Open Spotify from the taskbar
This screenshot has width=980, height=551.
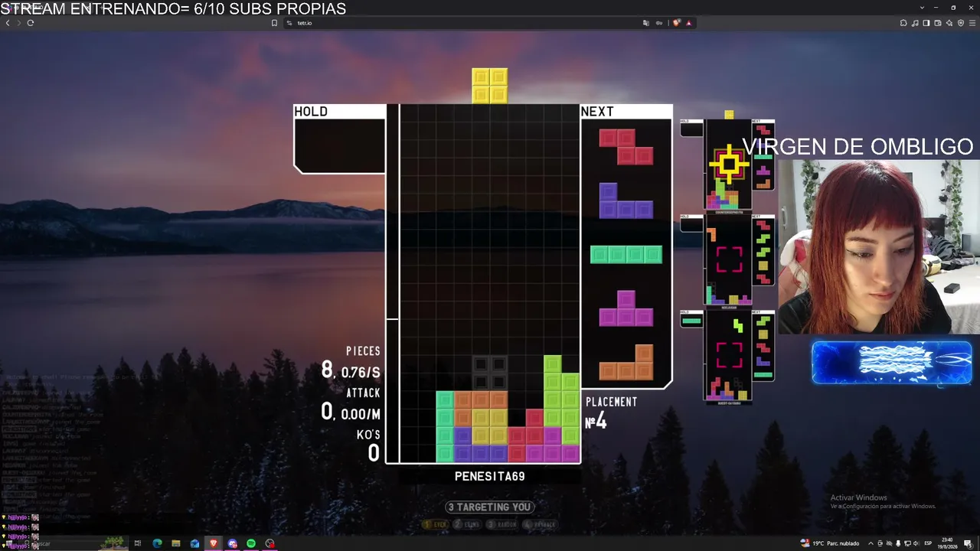tap(251, 543)
